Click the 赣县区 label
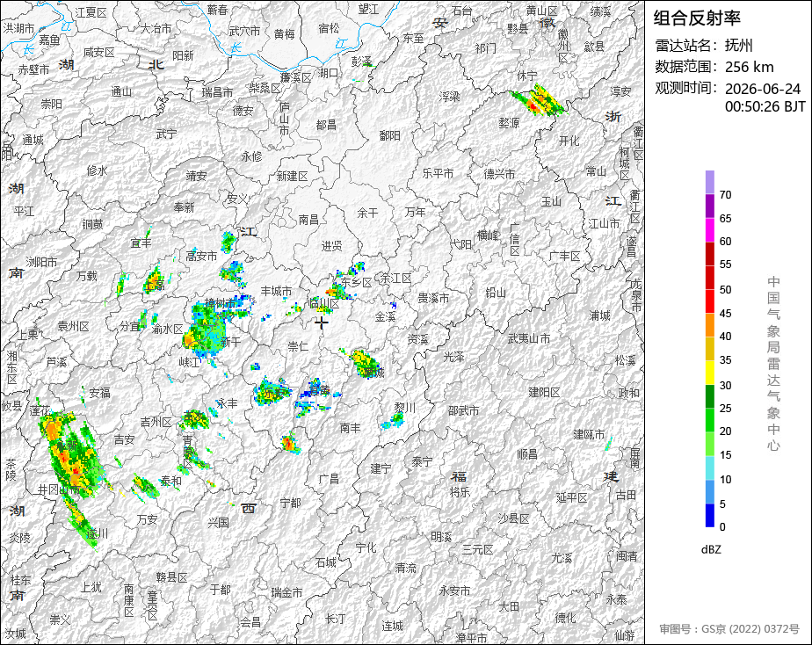 pos(171,577)
